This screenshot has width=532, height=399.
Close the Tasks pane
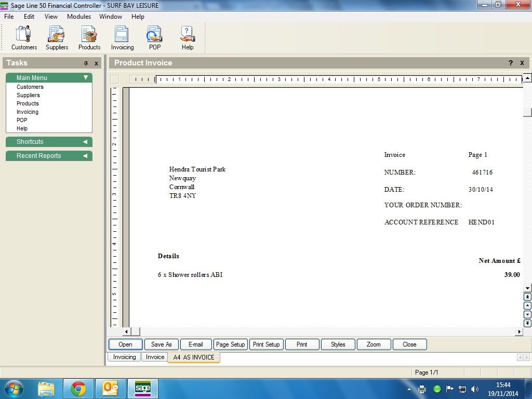click(96, 63)
